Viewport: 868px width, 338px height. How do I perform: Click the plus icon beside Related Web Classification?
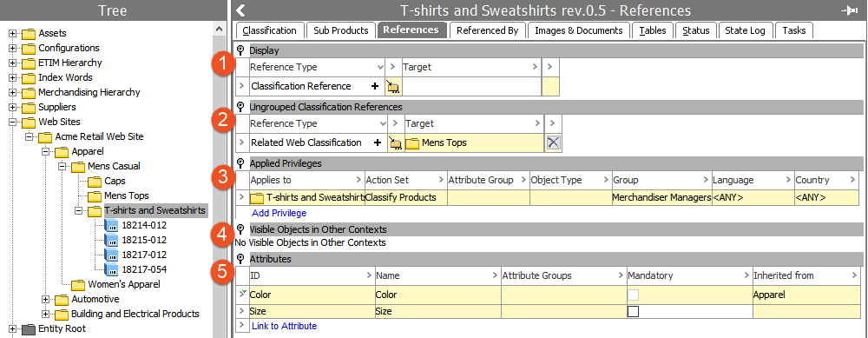[378, 143]
